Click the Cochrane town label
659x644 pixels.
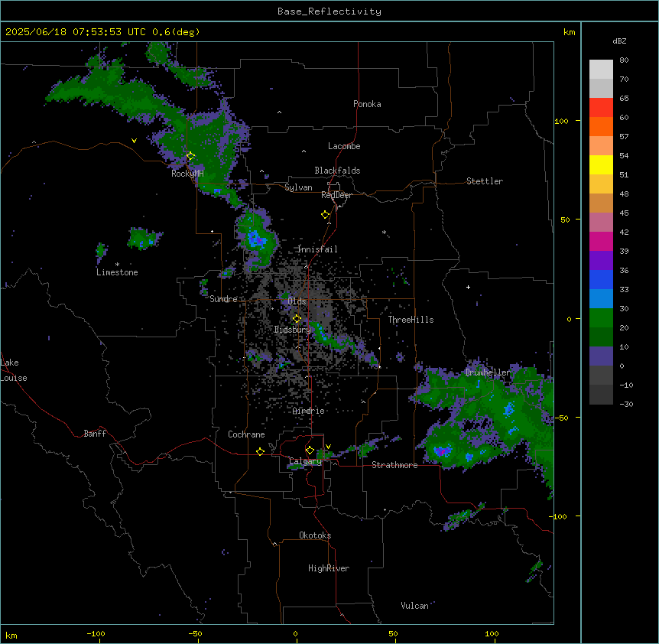point(246,434)
